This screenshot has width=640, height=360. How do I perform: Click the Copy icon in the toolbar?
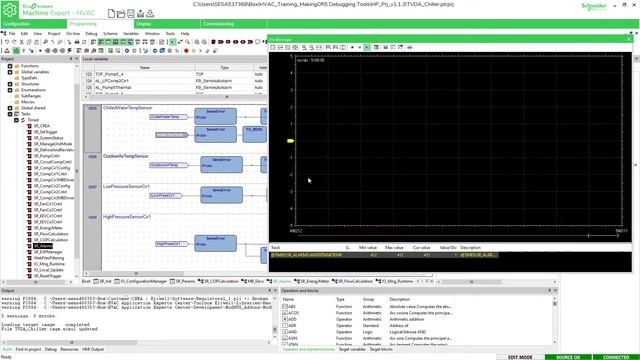click(29, 42)
